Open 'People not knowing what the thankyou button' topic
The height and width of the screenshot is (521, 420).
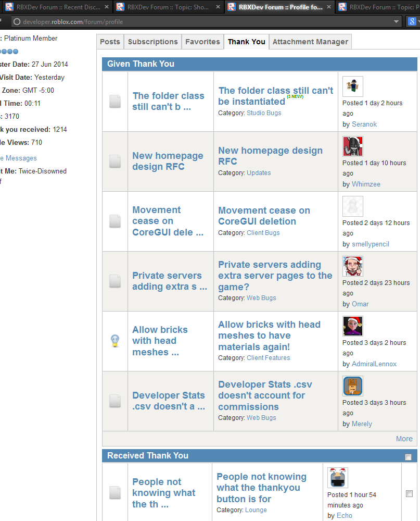(x=262, y=488)
